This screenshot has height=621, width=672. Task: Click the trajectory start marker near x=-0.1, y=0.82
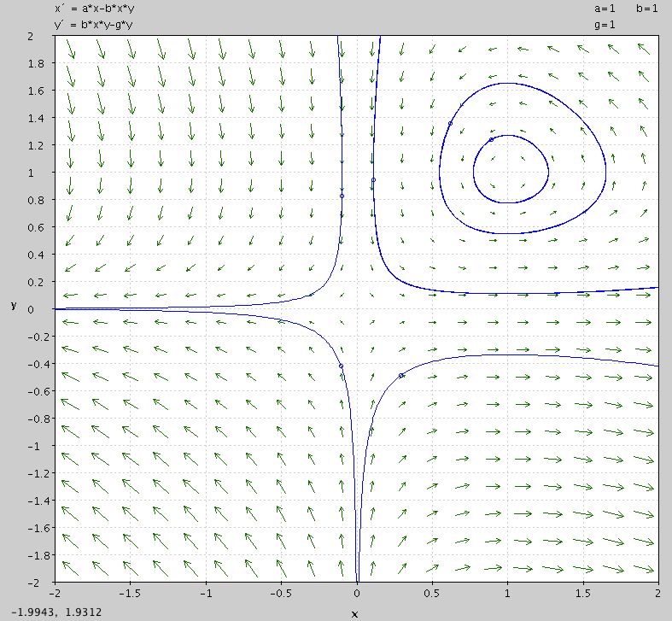coord(342,196)
